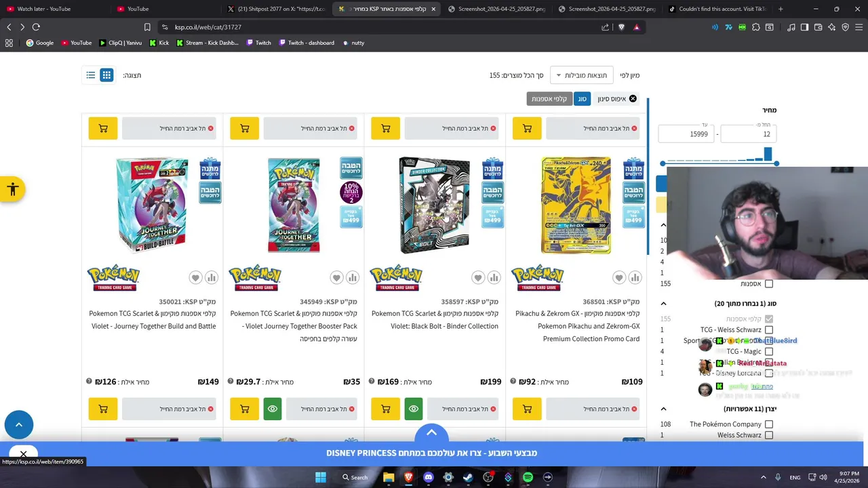Reload the KSP page
This screenshot has height=488, width=868.
[36, 27]
